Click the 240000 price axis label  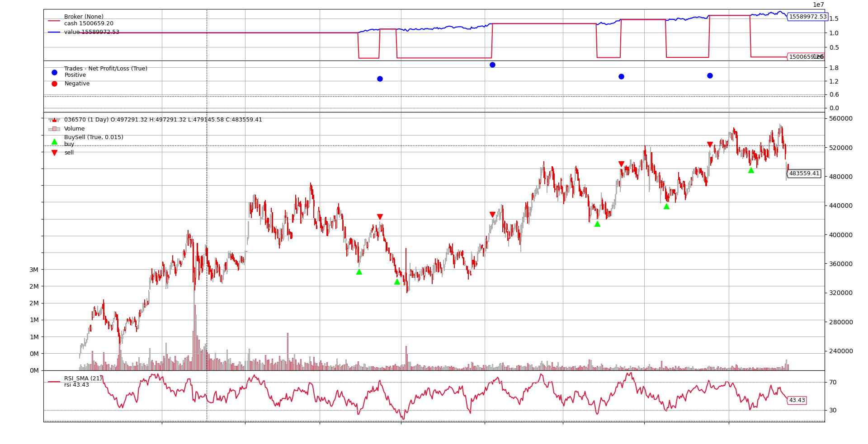tap(841, 351)
